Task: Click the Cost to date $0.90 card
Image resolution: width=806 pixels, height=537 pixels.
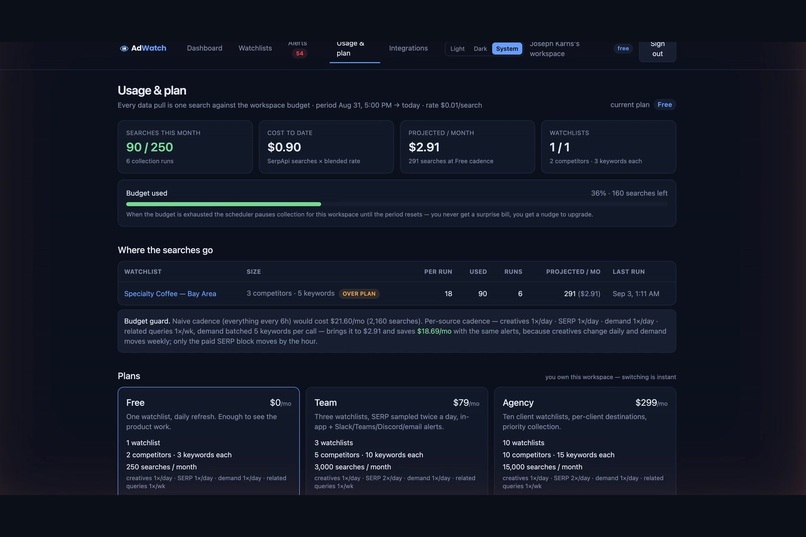Action: point(326,147)
